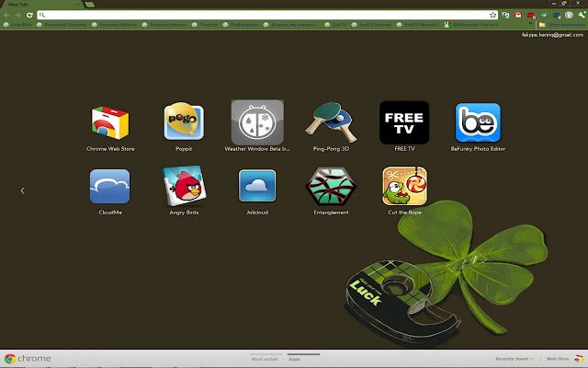
Task: Click the grey globe extension icon
Action: tap(569, 15)
